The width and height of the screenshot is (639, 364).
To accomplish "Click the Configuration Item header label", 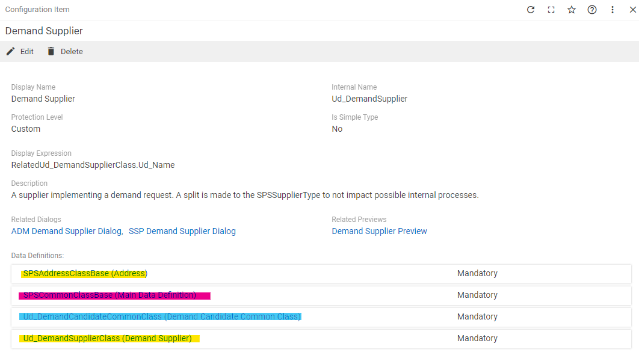I will pyautogui.click(x=37, y=10).
